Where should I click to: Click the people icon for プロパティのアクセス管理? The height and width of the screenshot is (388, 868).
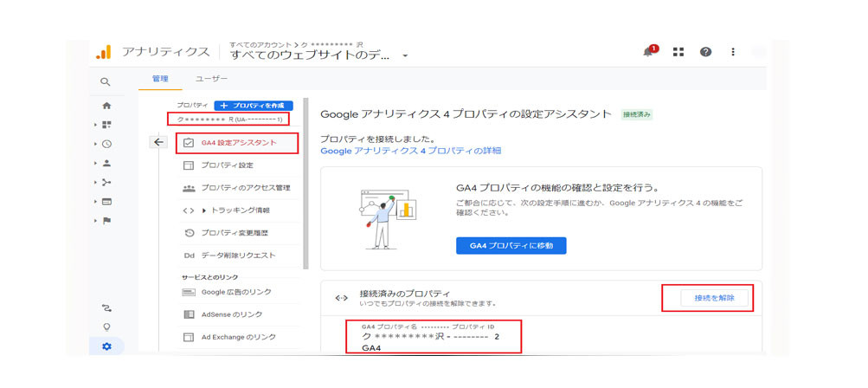[188, 188]
